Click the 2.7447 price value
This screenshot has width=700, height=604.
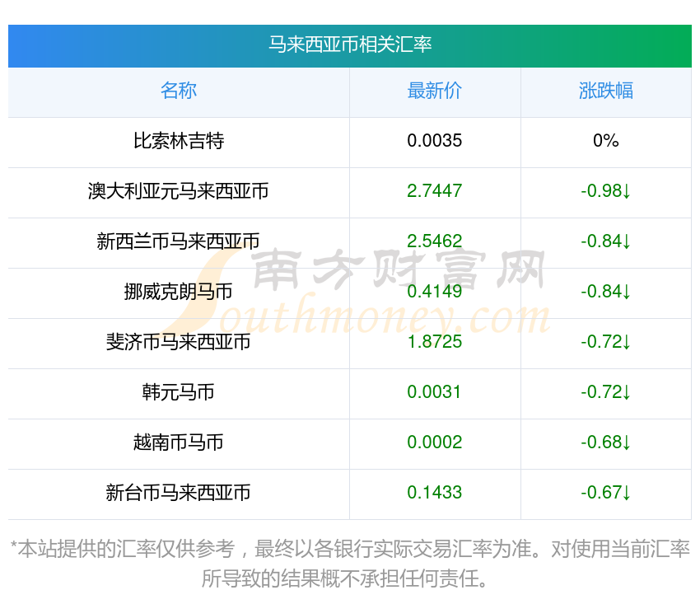434,191
